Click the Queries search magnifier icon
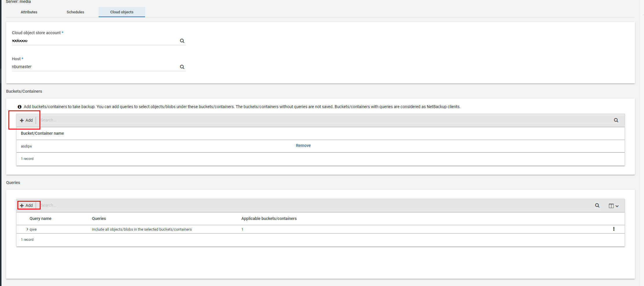This screenshot has height=286, width=644. point(597,205)
